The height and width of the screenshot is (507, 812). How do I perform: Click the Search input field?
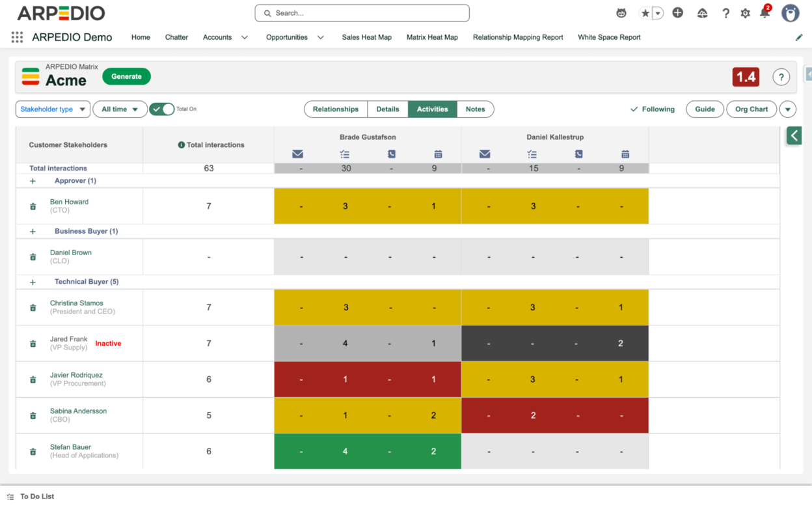362,13
